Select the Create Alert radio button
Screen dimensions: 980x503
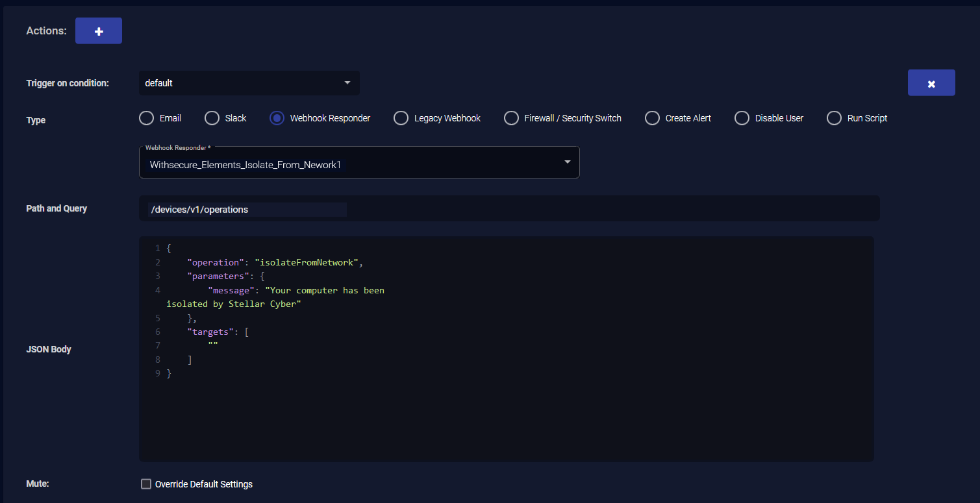pos(652,118)
